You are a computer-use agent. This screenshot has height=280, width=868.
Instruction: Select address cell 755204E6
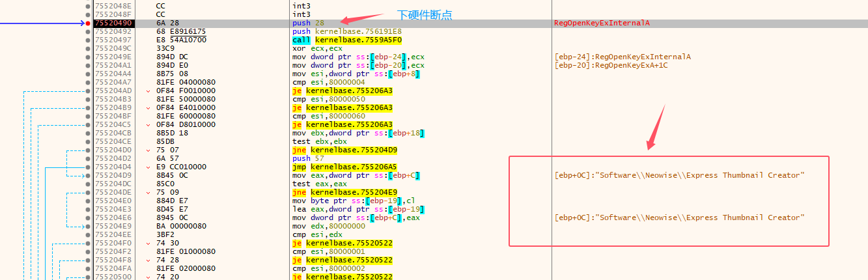[x=113, y=217]
